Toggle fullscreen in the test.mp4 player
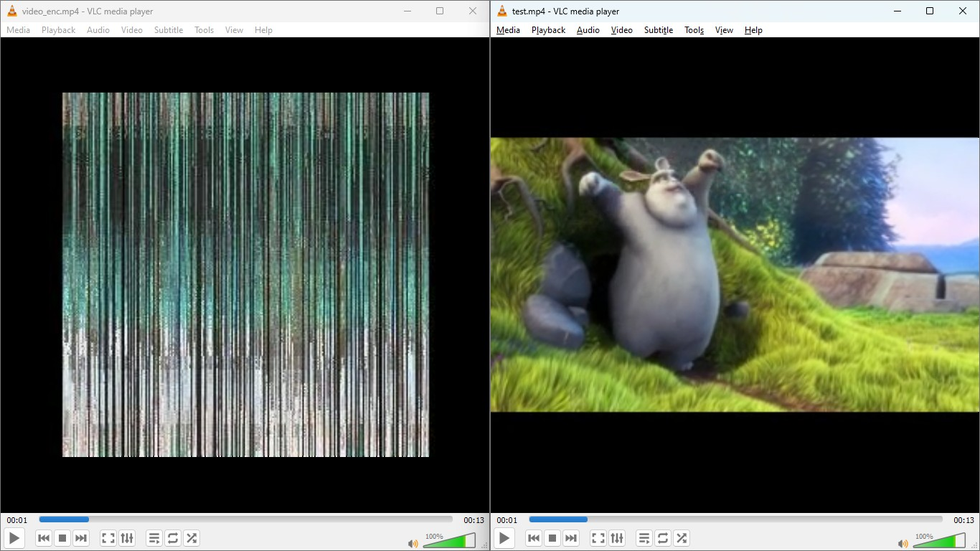This screenshot has width=980, height=551. (x=598, y=538)
